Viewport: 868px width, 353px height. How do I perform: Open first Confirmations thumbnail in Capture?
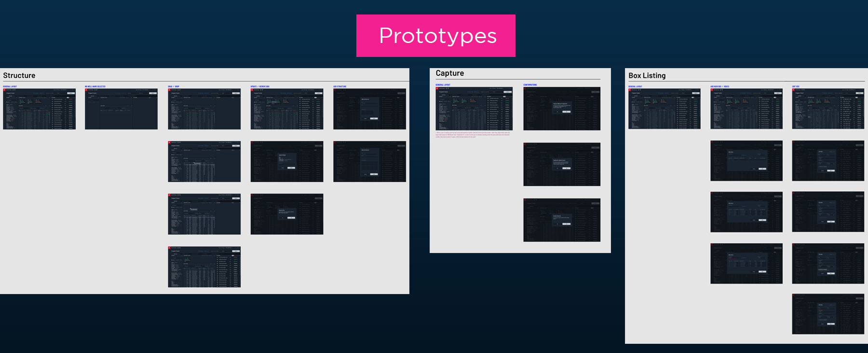(x=562, y=109)
